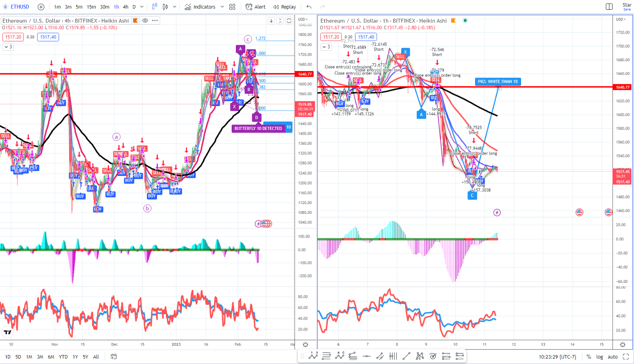
Task: Select the XABCD pattern drawing tool
Action: (420, 356)
